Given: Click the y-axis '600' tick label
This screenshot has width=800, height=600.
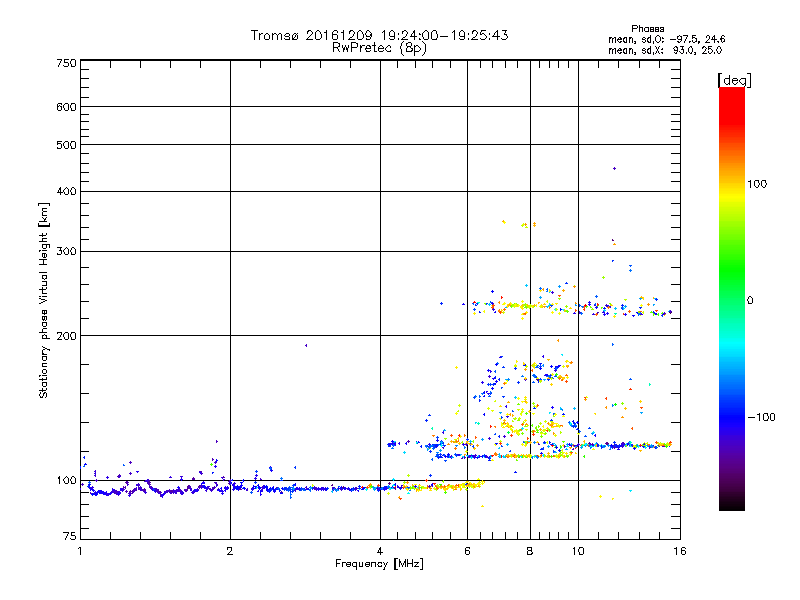Looking at the screenshot, I should tap(66, 107).
